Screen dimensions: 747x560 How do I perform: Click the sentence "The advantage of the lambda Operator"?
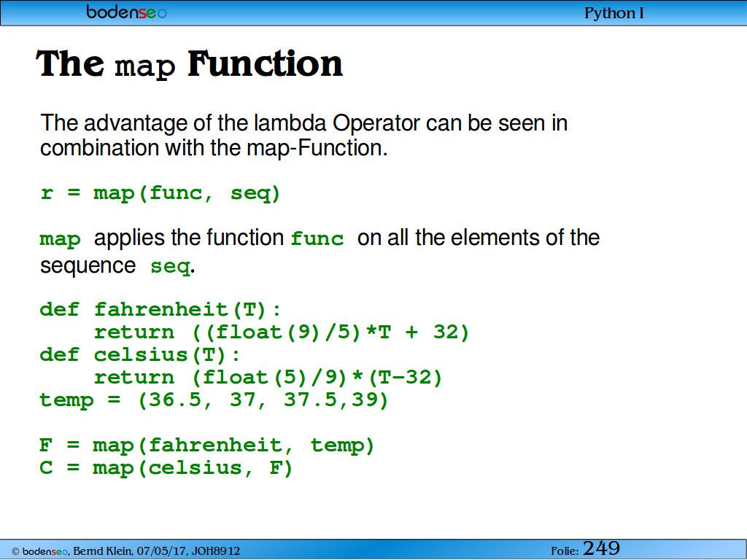(x=230, y=122)
